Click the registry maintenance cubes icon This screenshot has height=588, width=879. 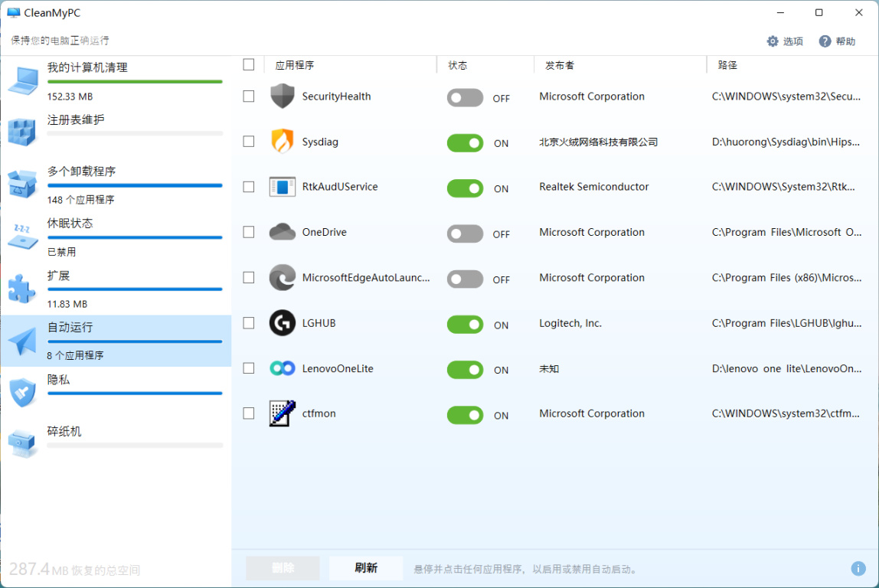coord(22,132)
